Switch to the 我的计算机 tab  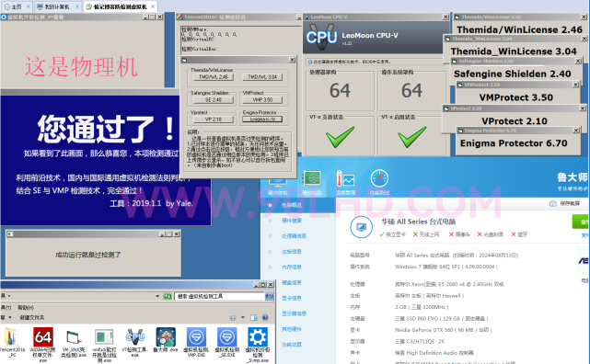58,6
